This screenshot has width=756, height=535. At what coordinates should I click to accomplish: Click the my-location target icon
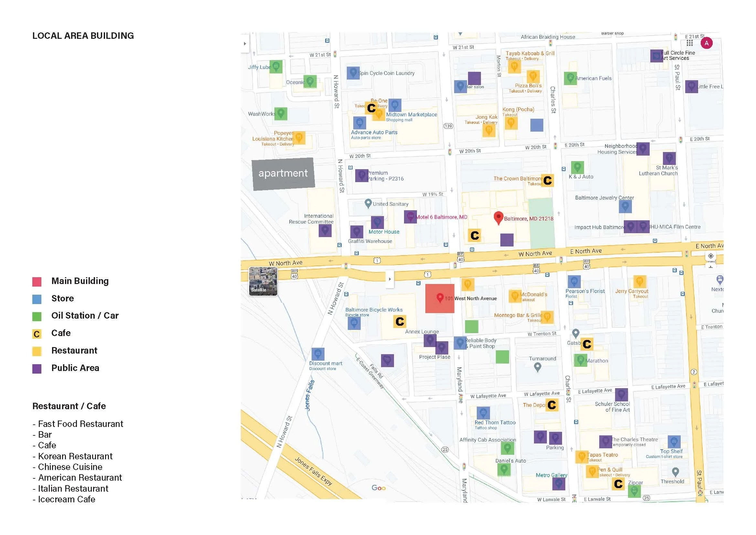pyautogui.click(x=710, y=256)
